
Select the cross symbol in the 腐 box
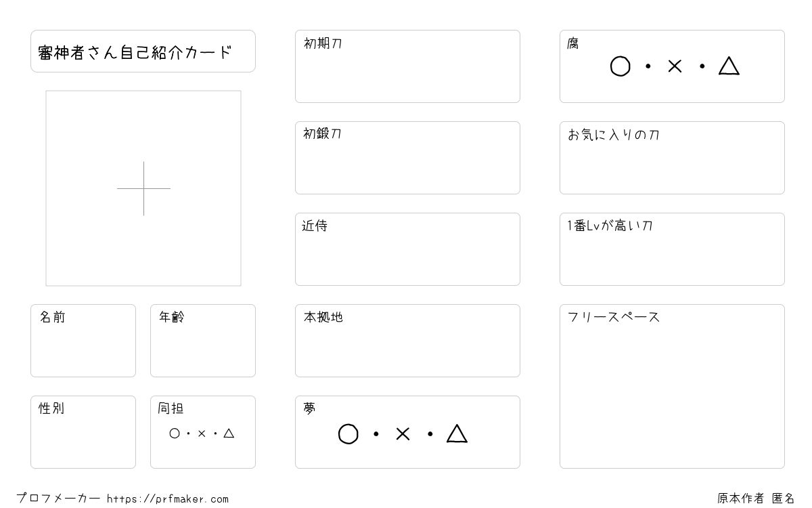click(x=675, y=66)
